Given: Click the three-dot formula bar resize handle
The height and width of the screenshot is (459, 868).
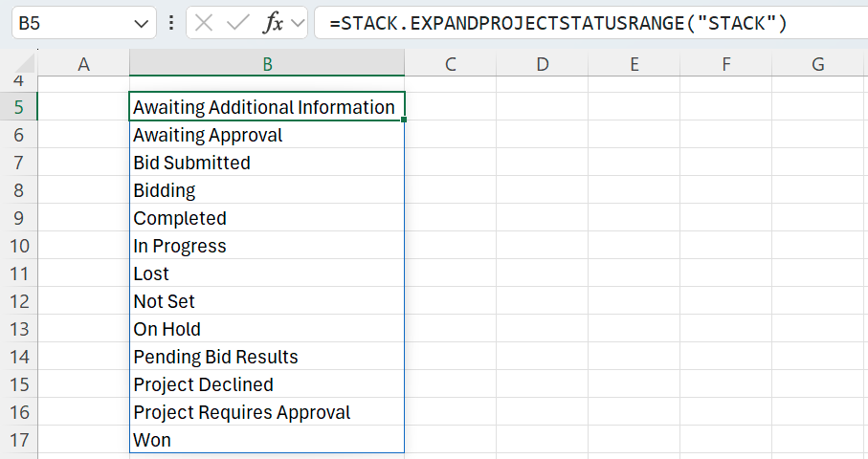Looking at the screenshot, I should 171,23.
